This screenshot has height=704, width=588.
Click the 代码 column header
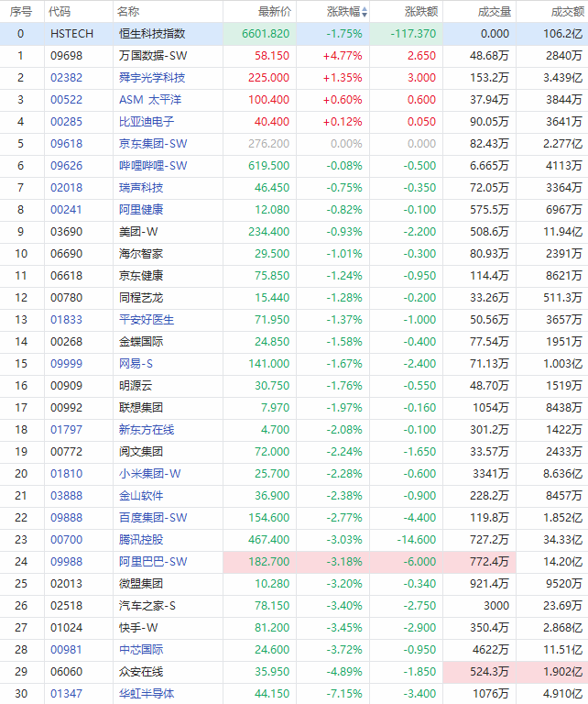[x=60, y=12]
